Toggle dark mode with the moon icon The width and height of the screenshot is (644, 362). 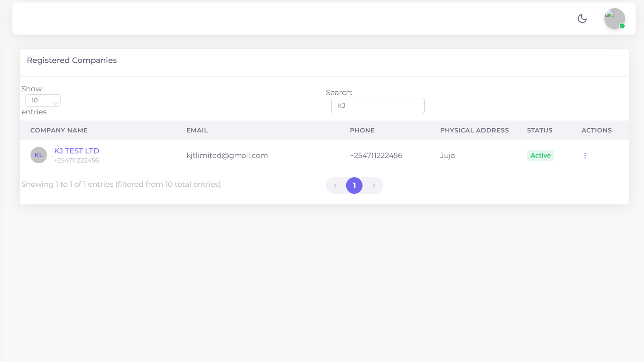point(582,19)
